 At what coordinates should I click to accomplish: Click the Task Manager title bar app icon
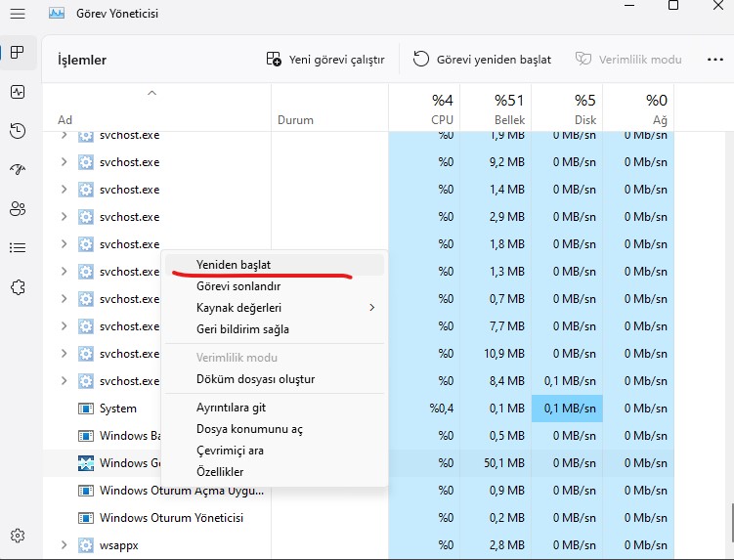tap(56, 13)
